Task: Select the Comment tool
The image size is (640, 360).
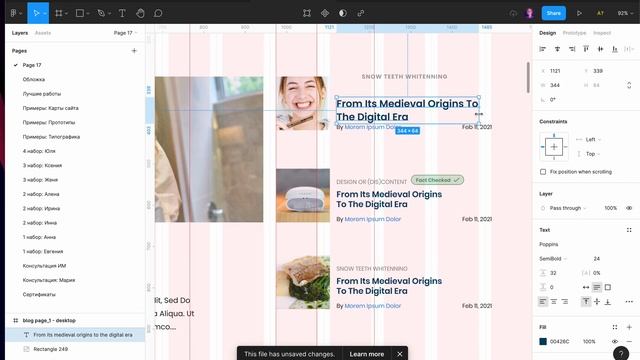Action: pos(158,13)
